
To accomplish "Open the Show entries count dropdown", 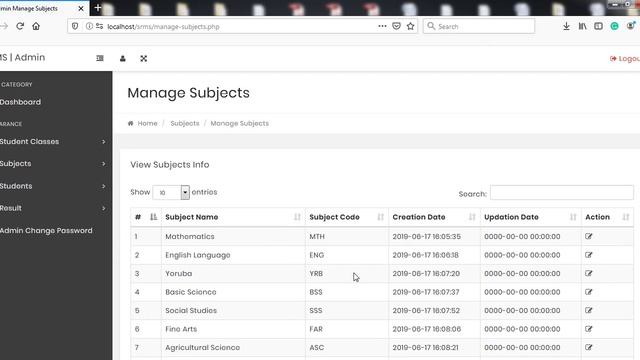I will pyautogui.click(x=171, y=192).
